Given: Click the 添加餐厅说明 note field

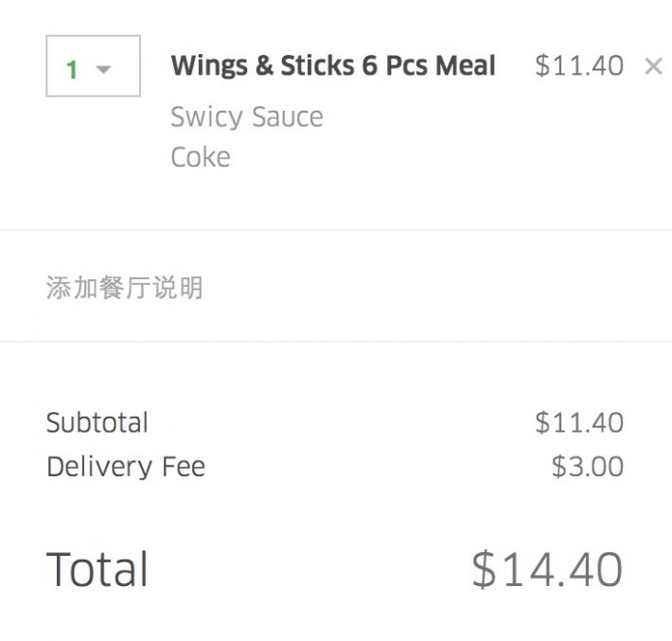Looking at the screenshot, I should [124, 287].
